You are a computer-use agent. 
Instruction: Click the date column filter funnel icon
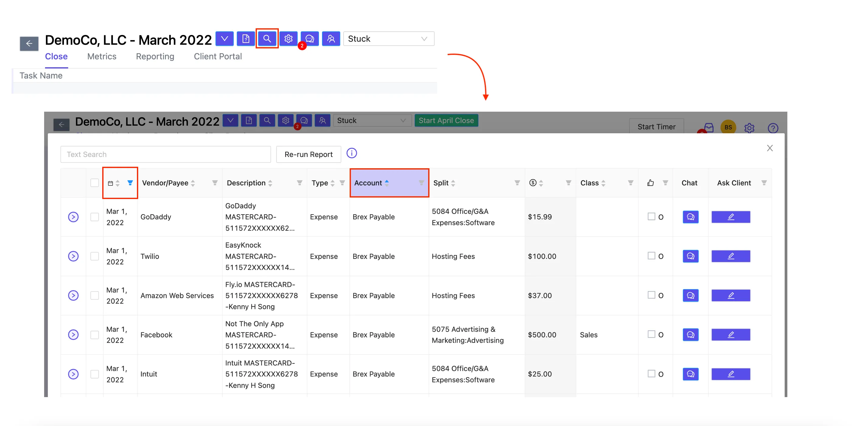coord(130,183)
